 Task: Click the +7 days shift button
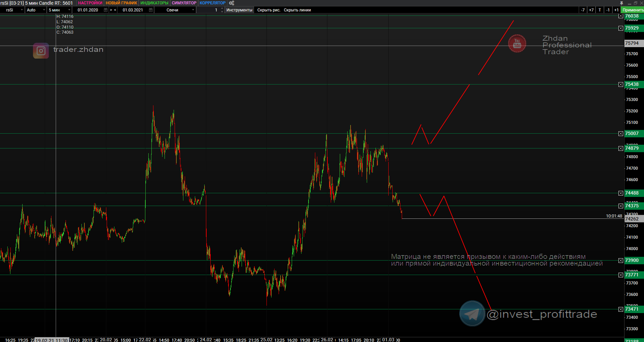click(x=591, y=10)
